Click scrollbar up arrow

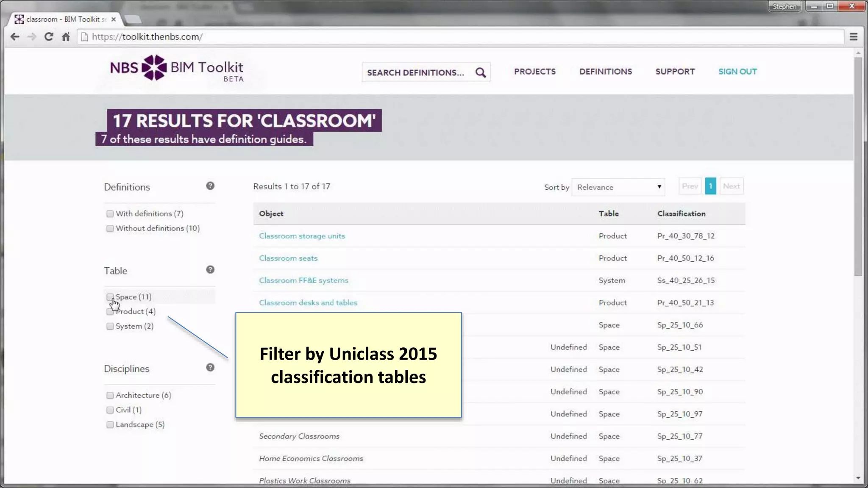(858, 53)
